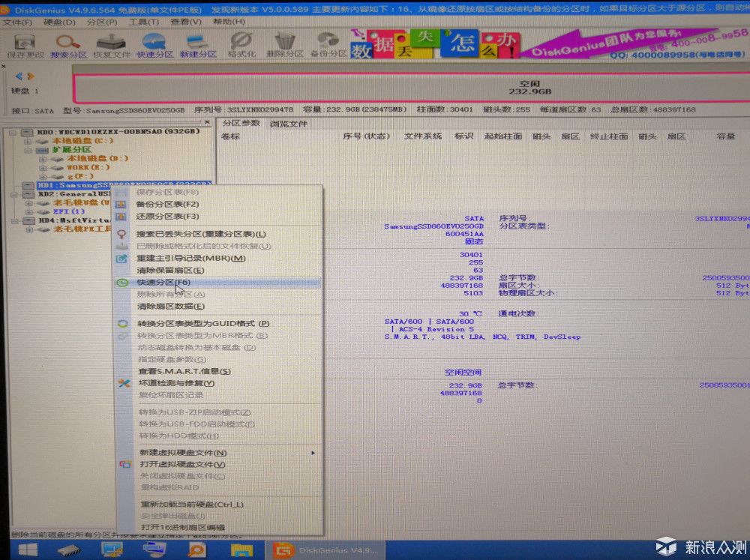Viewport: 750px width, 560px height.
Task: Click the 还原分区表 icon in context menu
Action: click(121, 217)
